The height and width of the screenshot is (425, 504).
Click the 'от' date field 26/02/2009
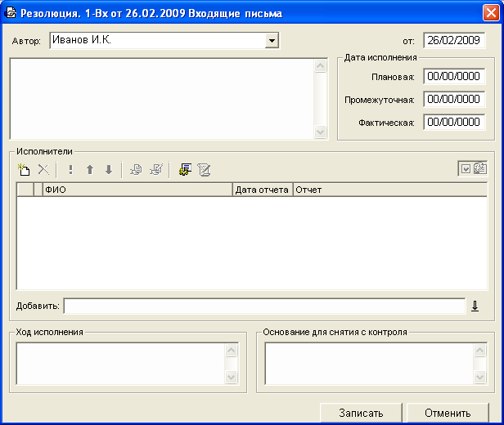click(x=454, y=40)
